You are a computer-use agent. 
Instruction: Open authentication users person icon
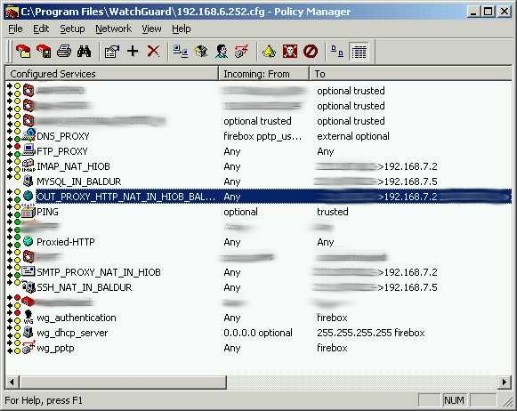[221, 51]
